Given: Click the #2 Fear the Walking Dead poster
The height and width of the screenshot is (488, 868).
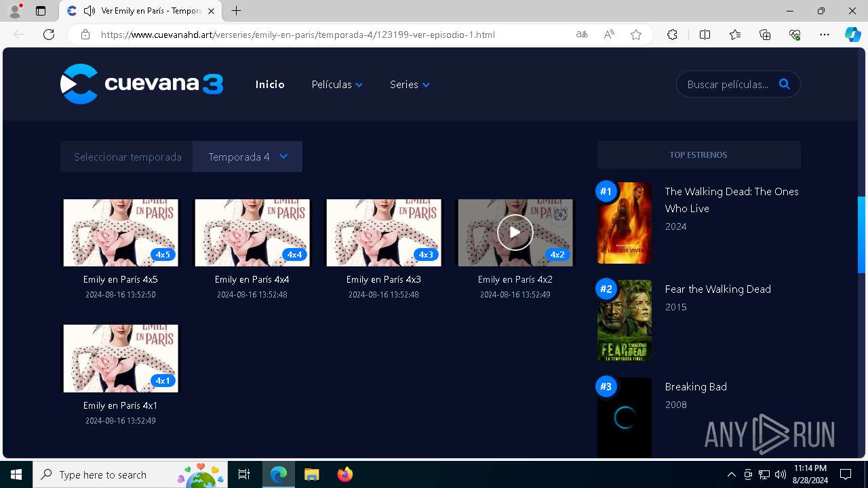Looking at the screenshot, I should (625, 321).
